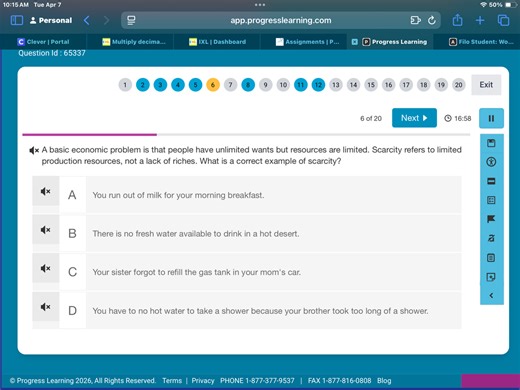Open the Share sheet icon
The height and width of the screenshot is (390, 520).
pyautogui.click(x=457, y=20)
